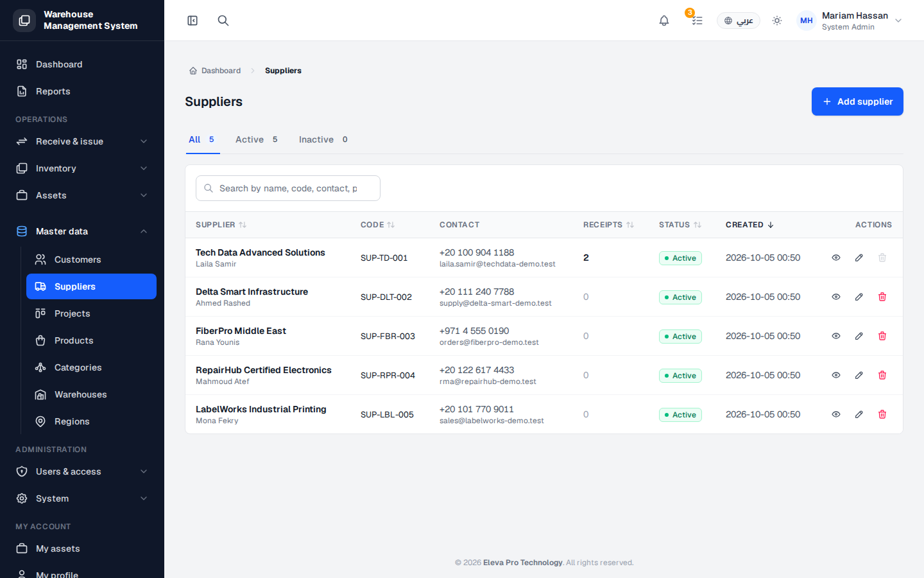This screenshot has width=924, height=578.
Task: Sort table by Receipts column
Action: [x=608, y=225]
